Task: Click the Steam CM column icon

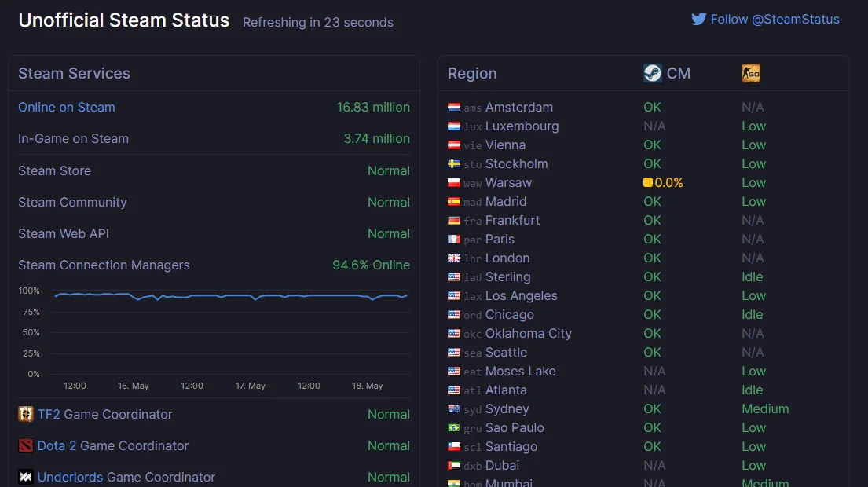Action: tap(653, 73)
